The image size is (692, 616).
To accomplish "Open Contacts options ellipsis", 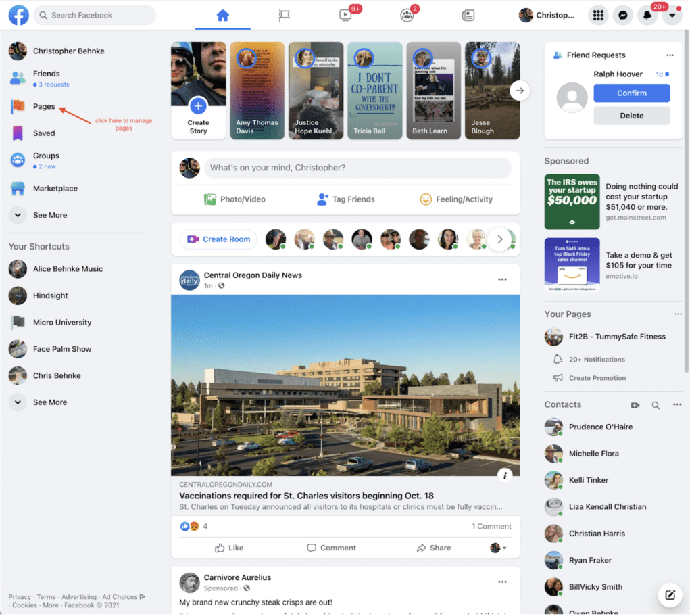I will pos(677,405).
